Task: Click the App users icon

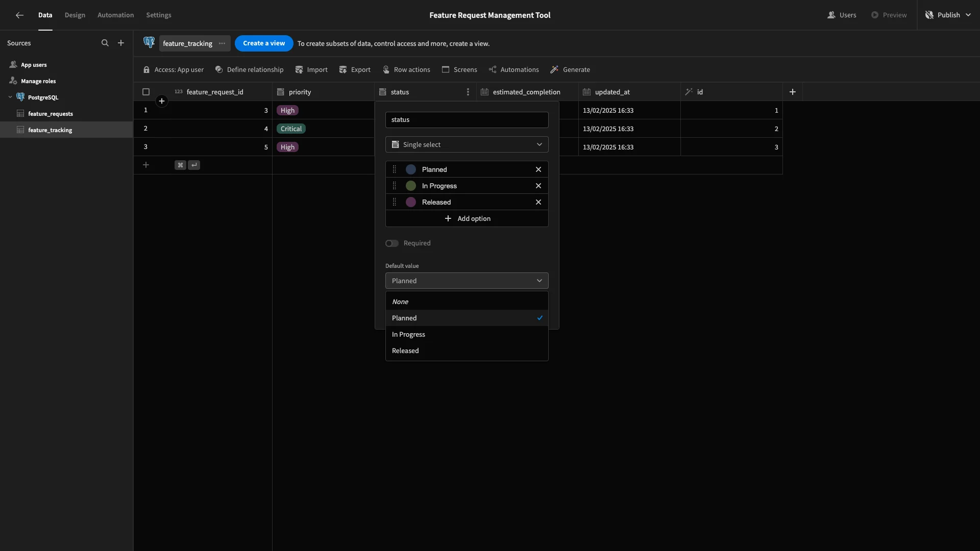Action: point(13,65)
